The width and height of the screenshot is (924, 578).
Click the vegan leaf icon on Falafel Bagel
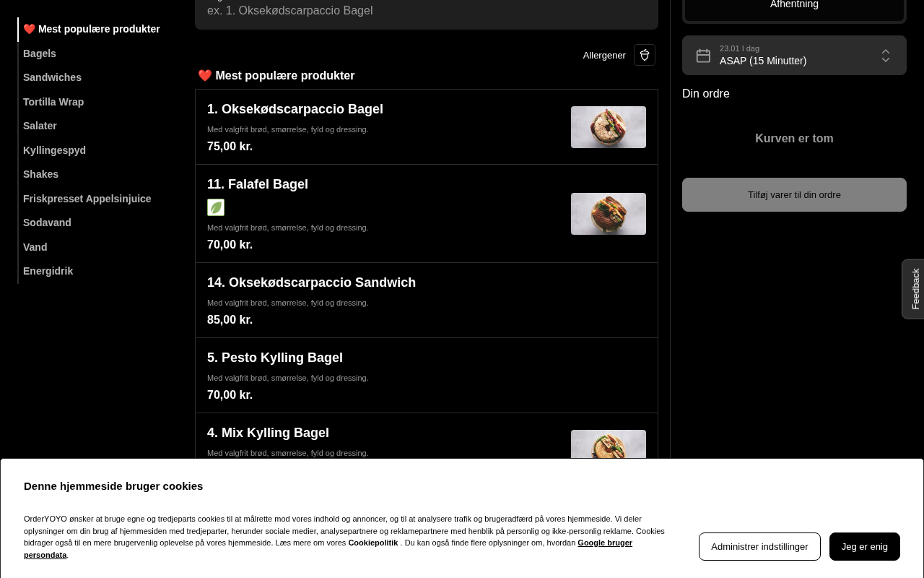click(x=216, y=207)
